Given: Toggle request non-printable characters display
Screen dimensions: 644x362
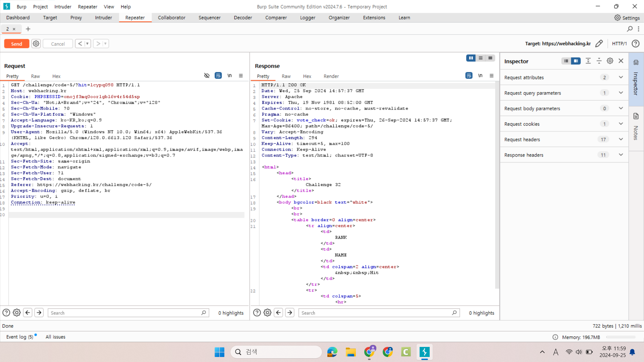Looking at the screenshot, I should click(x=229, y=76).
